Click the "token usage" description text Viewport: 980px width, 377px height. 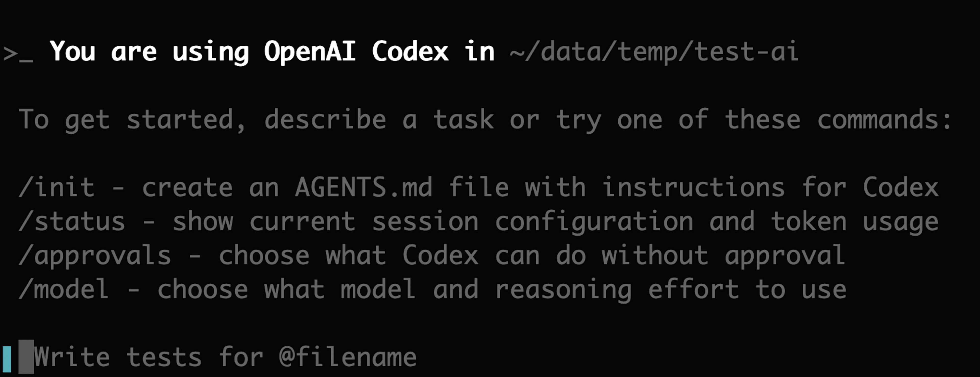pos(854,221)
